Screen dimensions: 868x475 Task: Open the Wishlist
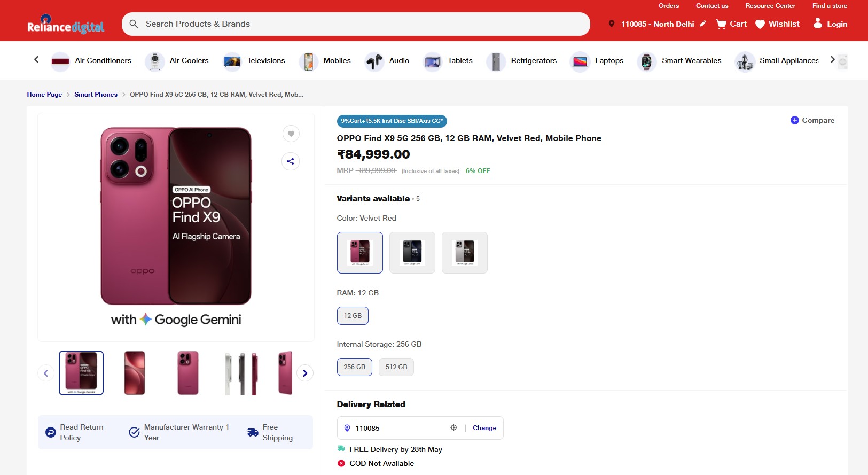click(777, 24)
